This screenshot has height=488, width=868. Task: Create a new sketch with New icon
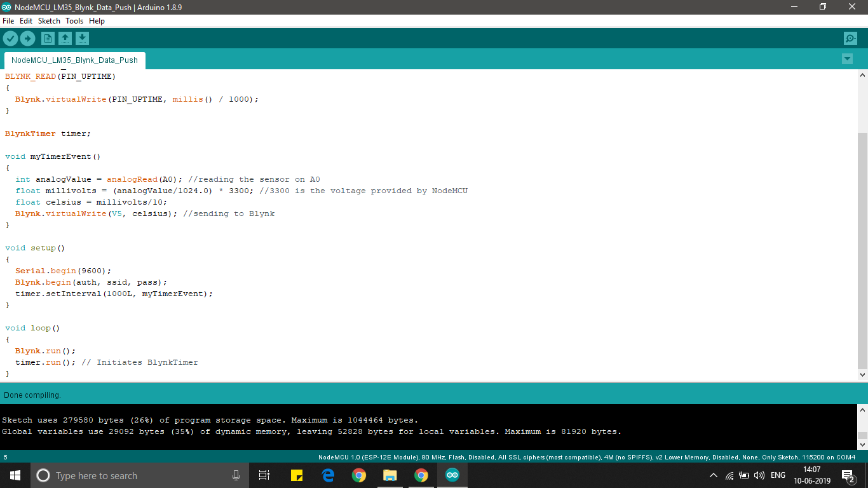[48, 39]
